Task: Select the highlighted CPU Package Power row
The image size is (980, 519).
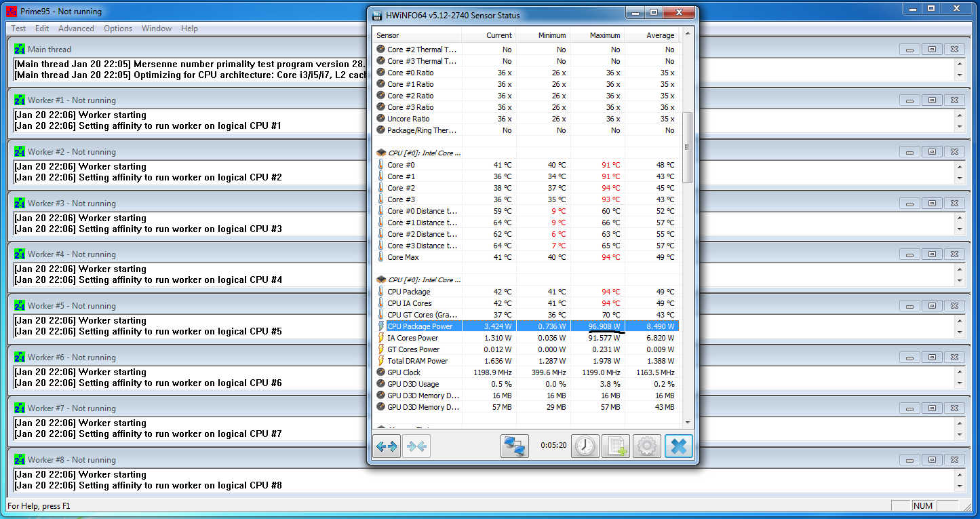Action: [526, 326]
